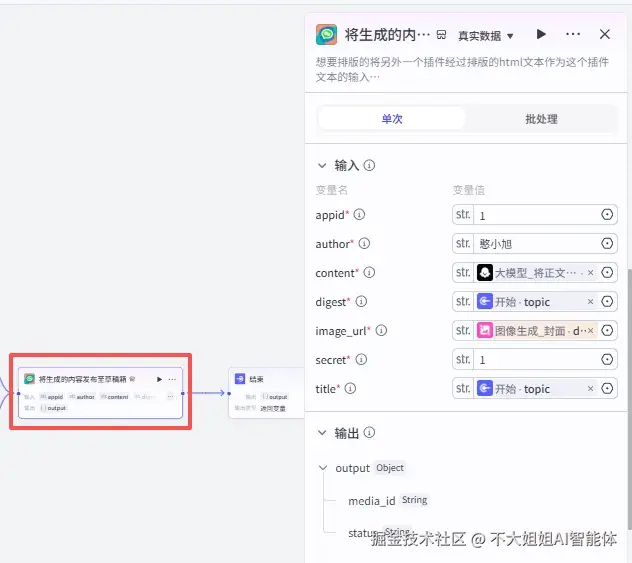Show info tooltip for title
Image resolution: width=632 pixels, height=563 pixels.
pyautogui.click(x=350, y=388)
